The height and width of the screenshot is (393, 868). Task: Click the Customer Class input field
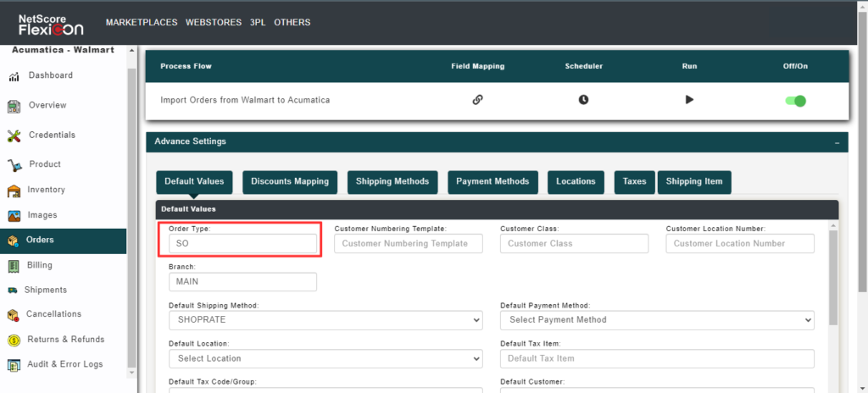point(574,243)
